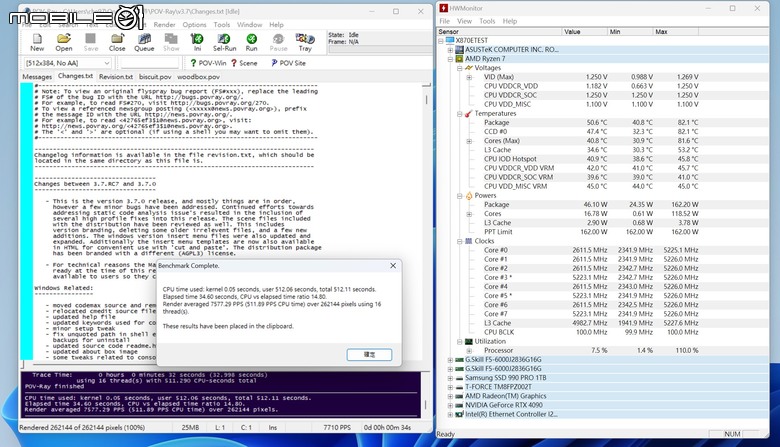This screenshot has height=447, width=780.
Task: Open Help menu in HWMonitor
Action: pyautogui.click(x=509, y=21)
